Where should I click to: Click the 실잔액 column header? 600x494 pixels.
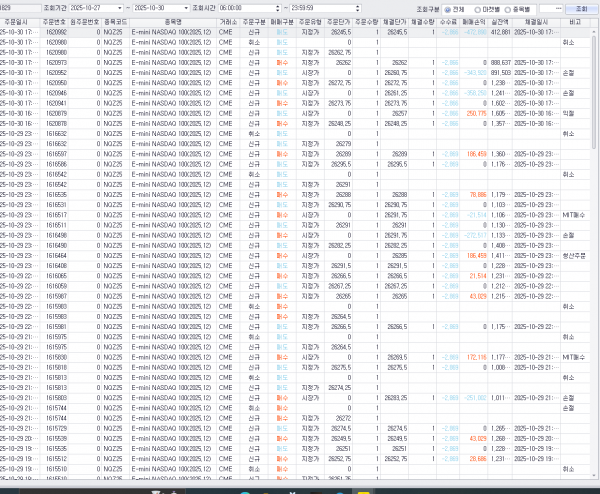(x=500, y=22)
